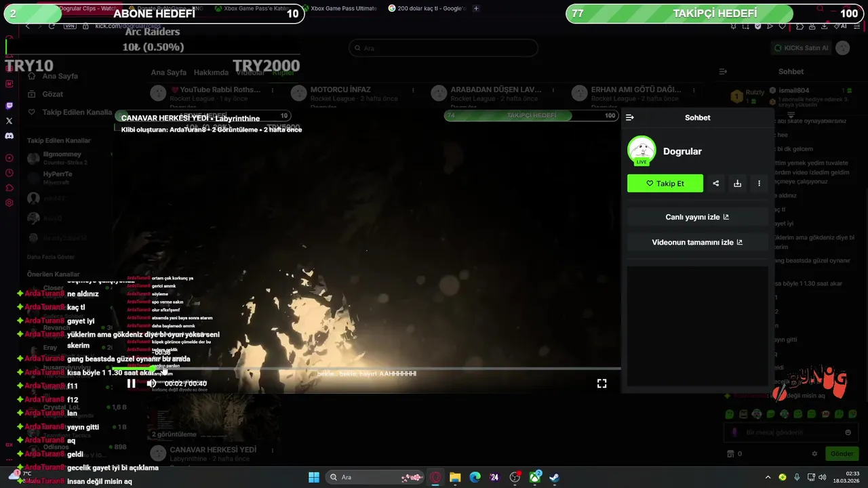The width and height of the screenshot is (868, 488).
Task: Open Windows Start menu
Action: 314,477
